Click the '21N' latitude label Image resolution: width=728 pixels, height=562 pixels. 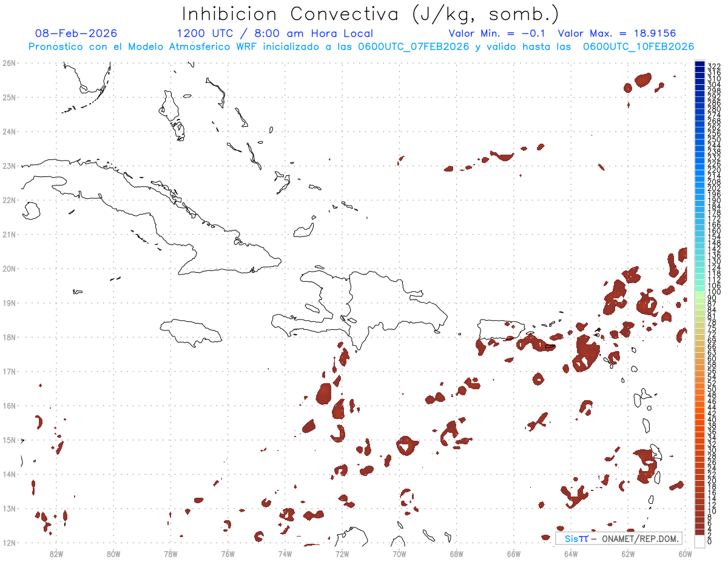tap(8, 234)
